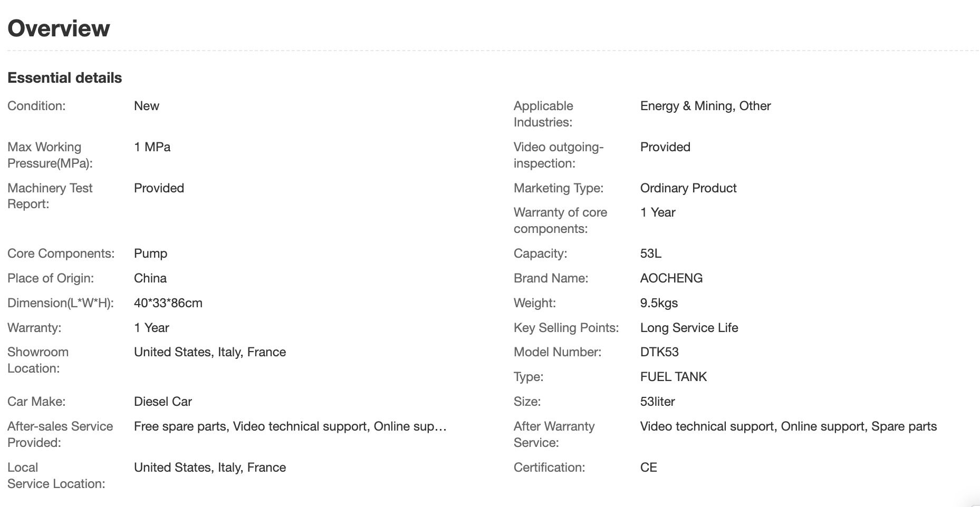Click the Essential details subheading
The image size is (980, 507).
(x=64, y=78)
